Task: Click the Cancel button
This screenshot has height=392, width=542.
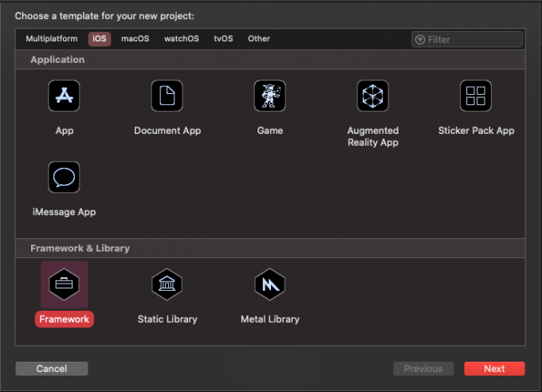Action: click(x=52, y=369)
